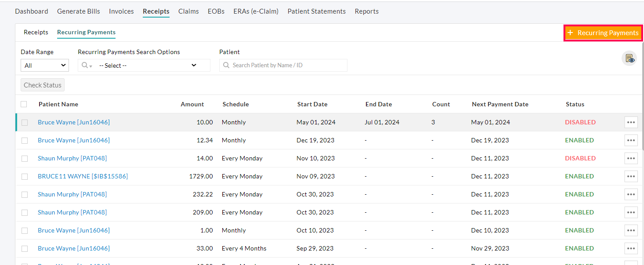Click the Search Patient by Name / ID field
The image size is (644, 265).
[x=283, y=65]
